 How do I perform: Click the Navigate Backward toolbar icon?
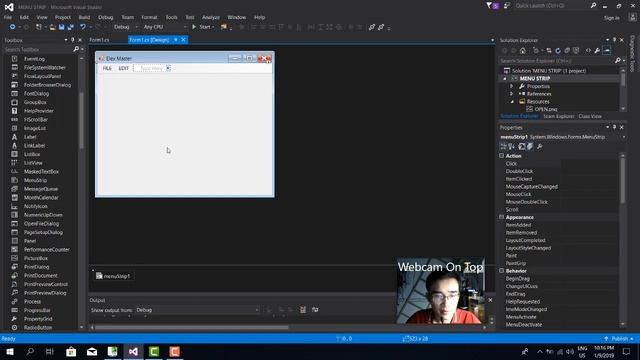tap(12, 27)
